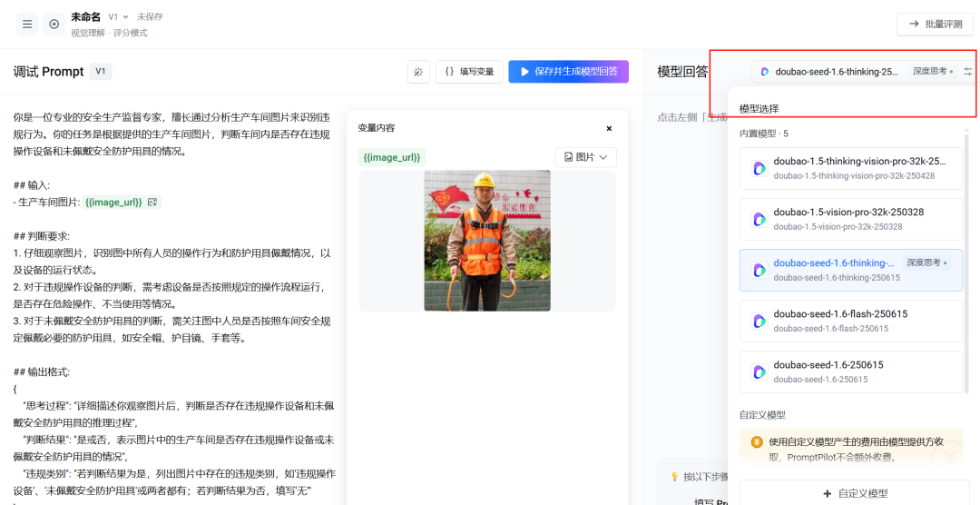This screenshot has width=980, height=505.
Task: Toggle the 深度思考 tag in model selector bar
Action: (x=932, y=71)
